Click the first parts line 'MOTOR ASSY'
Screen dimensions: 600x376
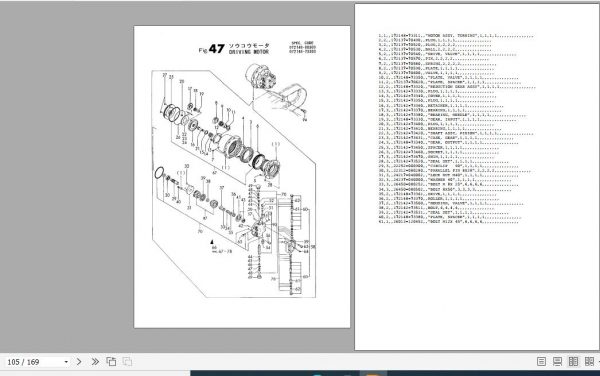click(456, 36)
